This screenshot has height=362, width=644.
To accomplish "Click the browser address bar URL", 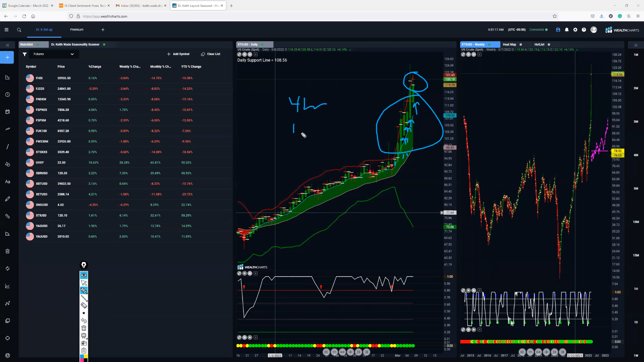I will pyautogui.click(x=105, y=16).
